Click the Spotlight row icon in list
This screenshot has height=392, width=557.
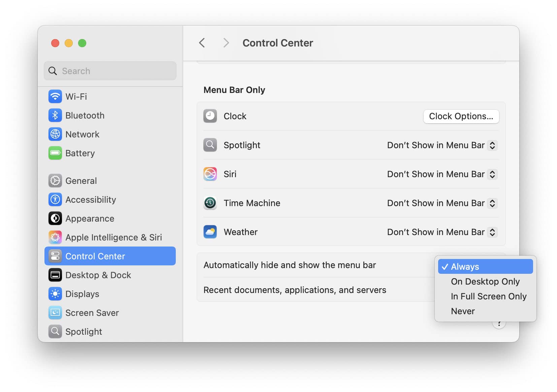(x=210, y=145)
